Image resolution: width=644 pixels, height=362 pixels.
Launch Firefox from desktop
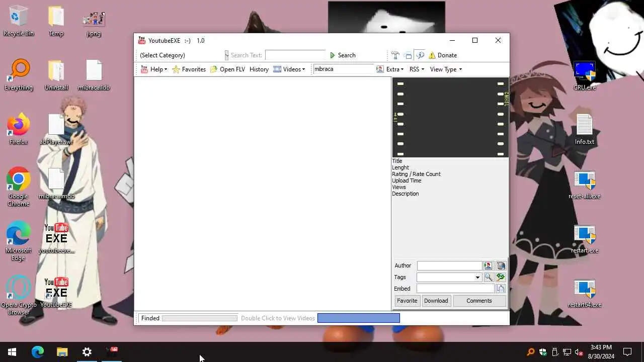point(19,130)
